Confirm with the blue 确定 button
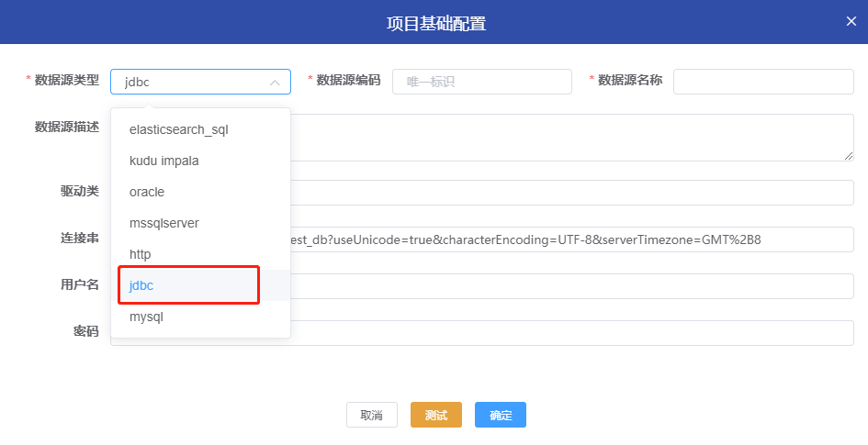The image size is (868, 445). point(501,415)
